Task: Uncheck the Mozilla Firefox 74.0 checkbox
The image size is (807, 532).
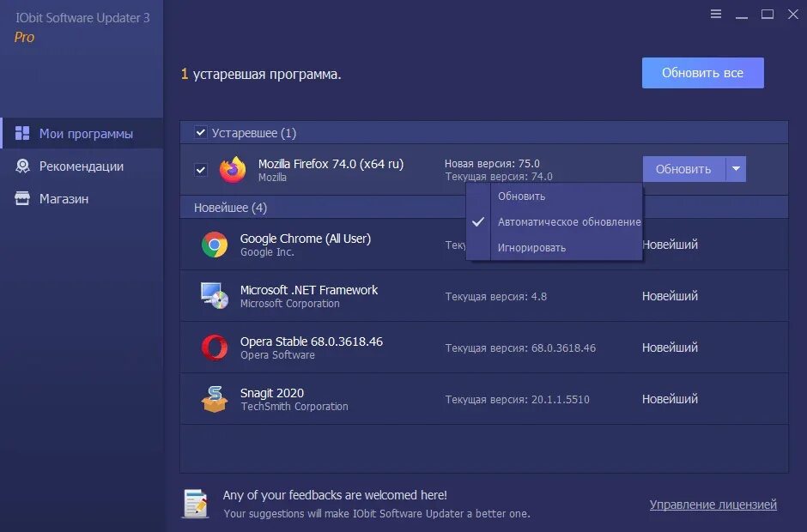Action: pos(201,170)
